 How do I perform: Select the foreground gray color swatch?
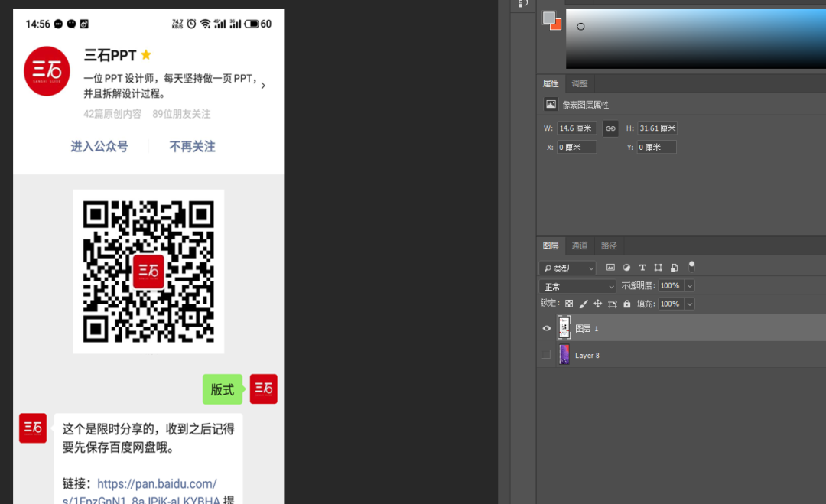(549, 18)
